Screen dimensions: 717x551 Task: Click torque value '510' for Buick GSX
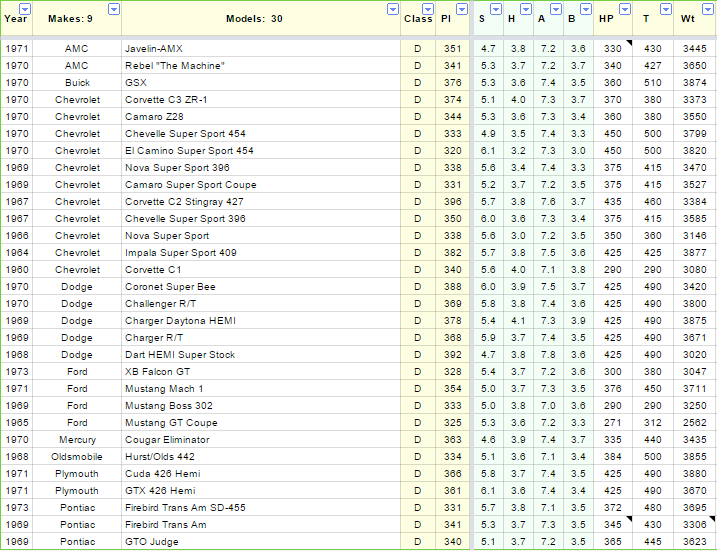click(653, 82)
